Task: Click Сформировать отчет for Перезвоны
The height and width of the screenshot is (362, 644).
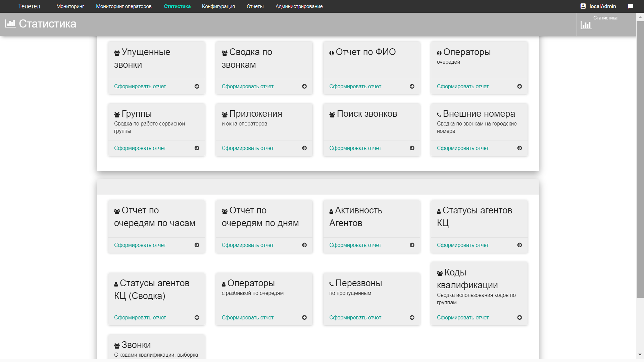Action: (x=355, y=317)
